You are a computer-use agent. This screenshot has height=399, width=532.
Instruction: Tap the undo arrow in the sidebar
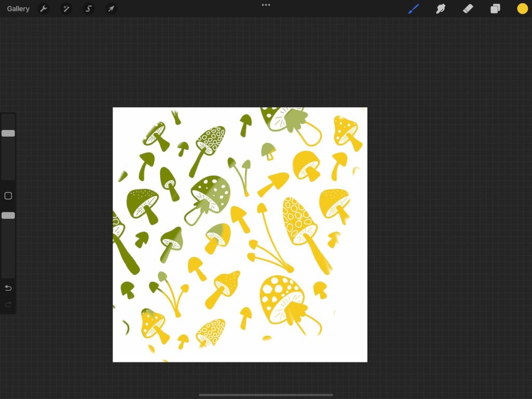click(8, 287)
